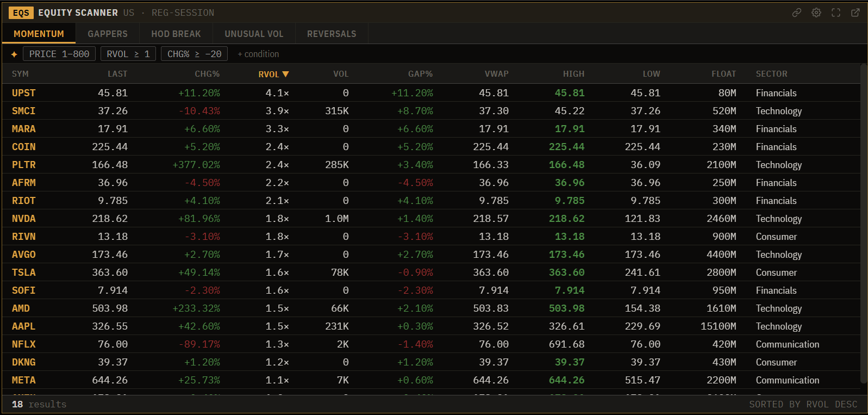Sort by the LOW column header

(651, 74)
